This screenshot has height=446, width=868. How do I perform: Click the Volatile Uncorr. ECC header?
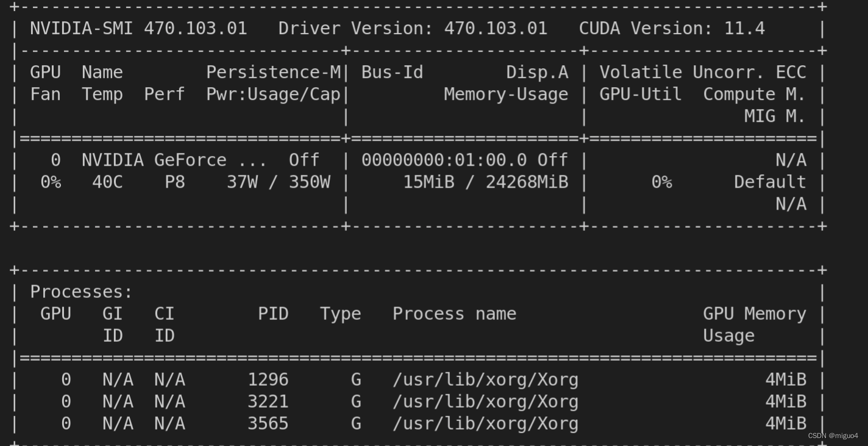703,73
